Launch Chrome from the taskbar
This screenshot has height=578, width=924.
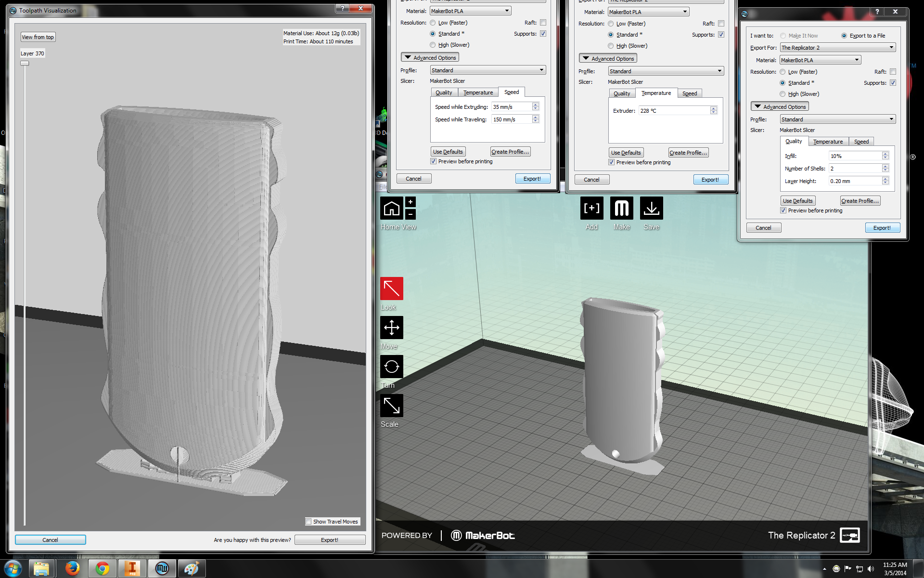pyautogui.click(x=102, y=569)
